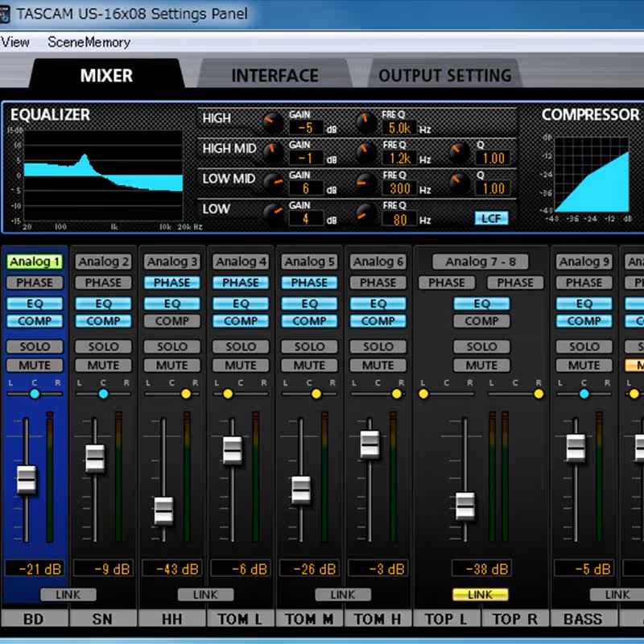644x644 pixels.
Task: Click the HIGH gain value field -5
Action: click(306, 128)
